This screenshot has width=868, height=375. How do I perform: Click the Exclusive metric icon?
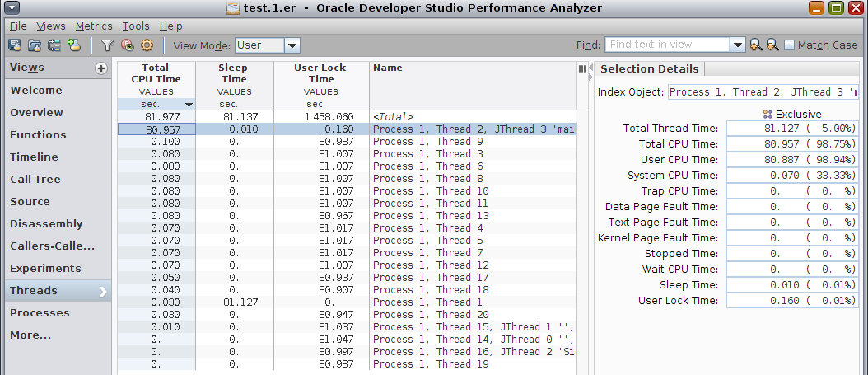(768, 114)
